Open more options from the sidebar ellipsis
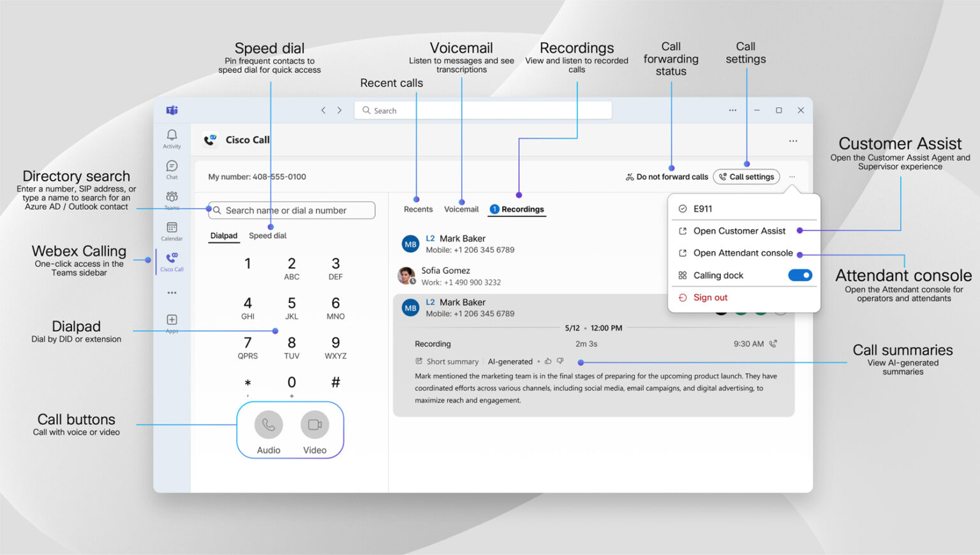 (171, 292)
